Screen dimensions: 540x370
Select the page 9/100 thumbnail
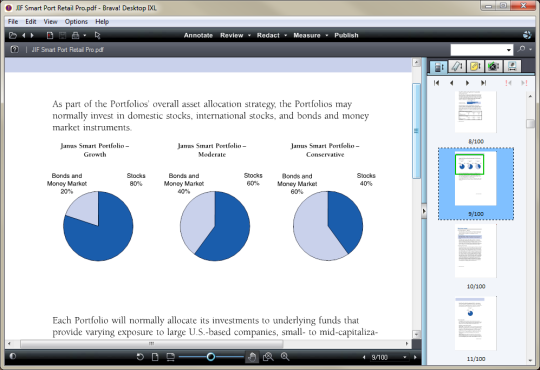coord(476,184)
